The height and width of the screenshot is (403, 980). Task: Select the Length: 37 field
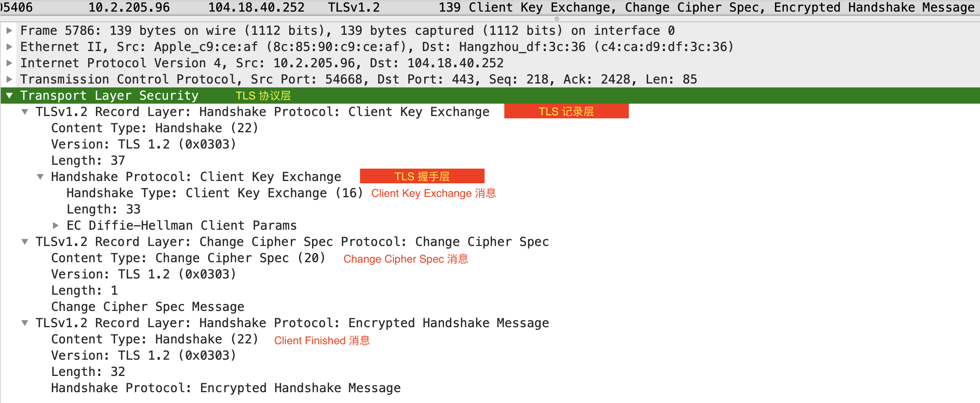(87, 160)
